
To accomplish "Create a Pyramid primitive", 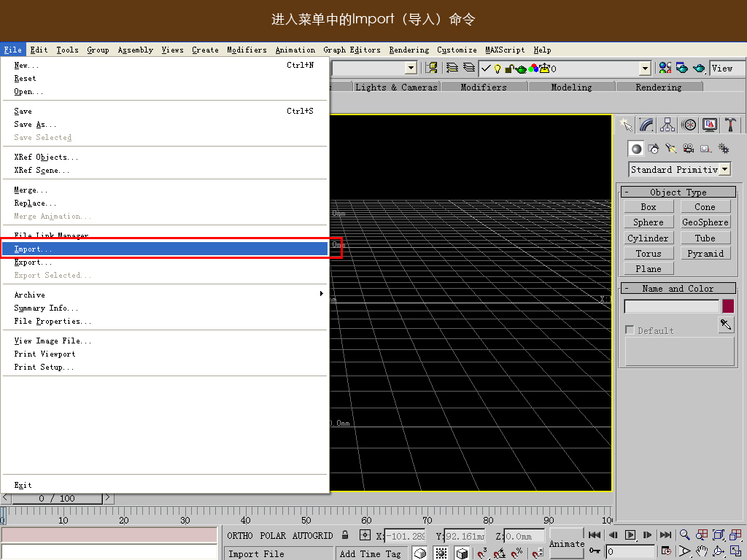I will coord(705,253).
